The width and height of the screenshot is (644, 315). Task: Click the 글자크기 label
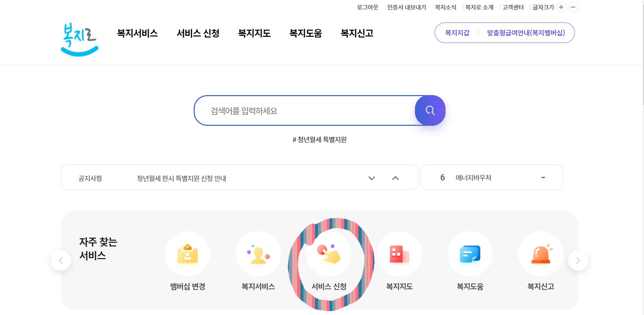tap(543, 7)
